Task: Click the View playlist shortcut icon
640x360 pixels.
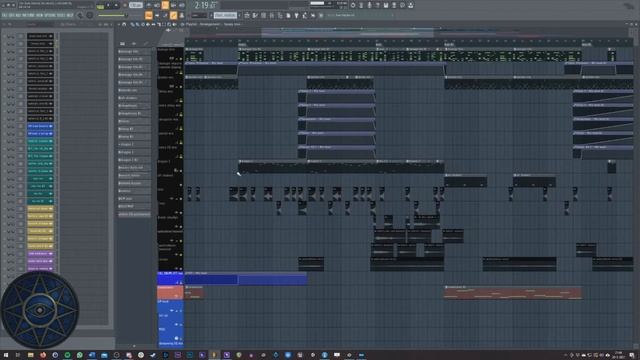Action: pos(247,15)
